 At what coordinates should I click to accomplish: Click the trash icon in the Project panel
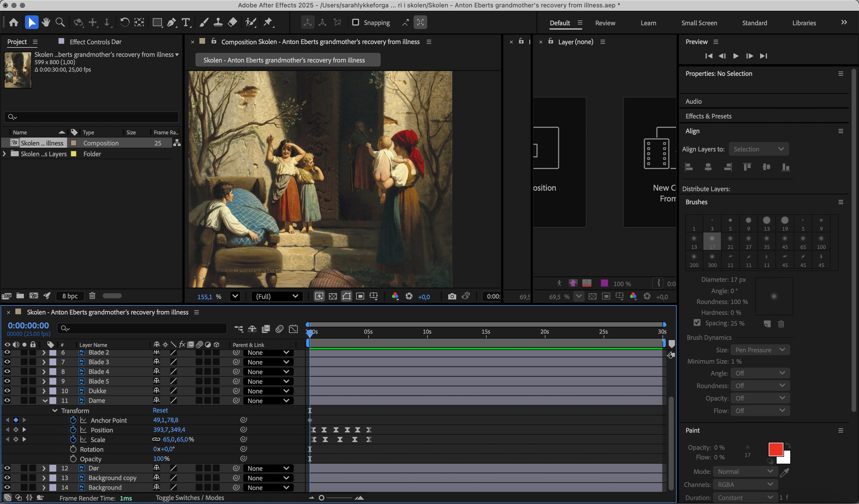[x=92, y=296]
